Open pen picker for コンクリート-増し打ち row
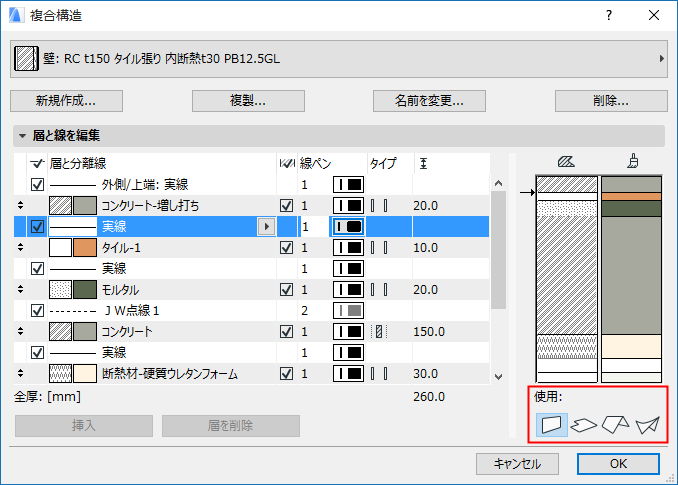This screenshot has height=485, width=678. 348,206
